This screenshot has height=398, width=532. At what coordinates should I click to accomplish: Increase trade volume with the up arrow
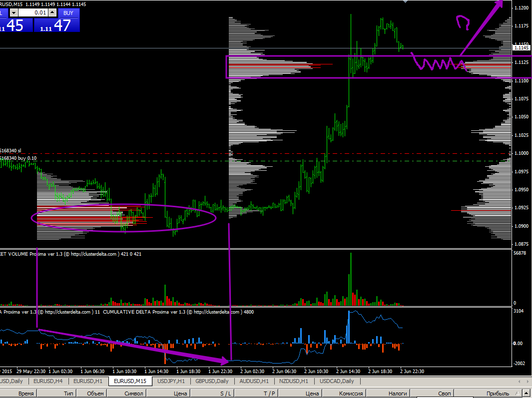pyautogui.click(x=52, y=13)
